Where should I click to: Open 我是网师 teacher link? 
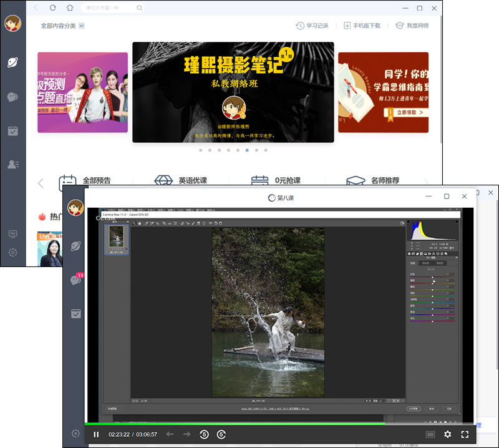click(x=412, y=26)
